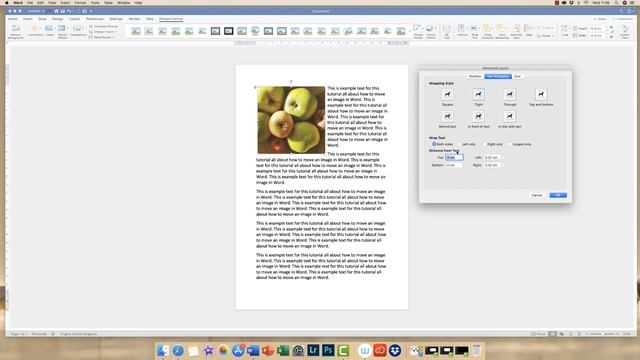Click the Left distance input field
Viewport: 640px width, 360px height.
pos(492,157)
